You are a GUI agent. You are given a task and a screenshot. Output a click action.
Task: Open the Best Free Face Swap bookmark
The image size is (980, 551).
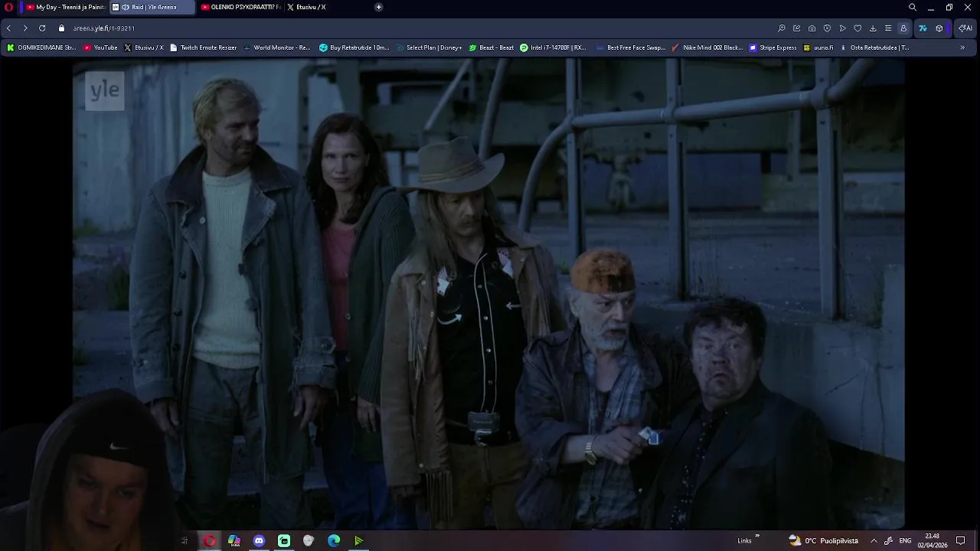[630, 47]
